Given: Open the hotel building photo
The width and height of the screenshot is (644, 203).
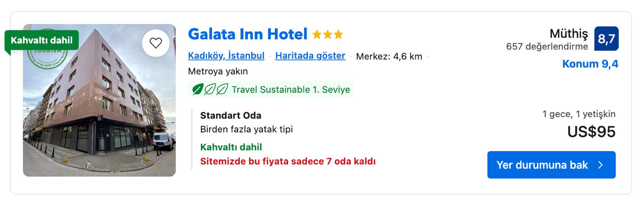Looking at the screenshot, I should [99, 100].
